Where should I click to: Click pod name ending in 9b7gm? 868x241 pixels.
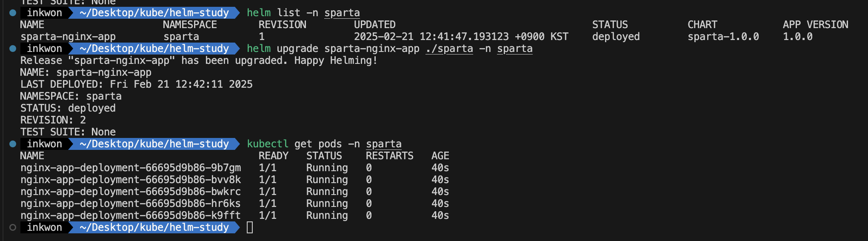point(131,168)
